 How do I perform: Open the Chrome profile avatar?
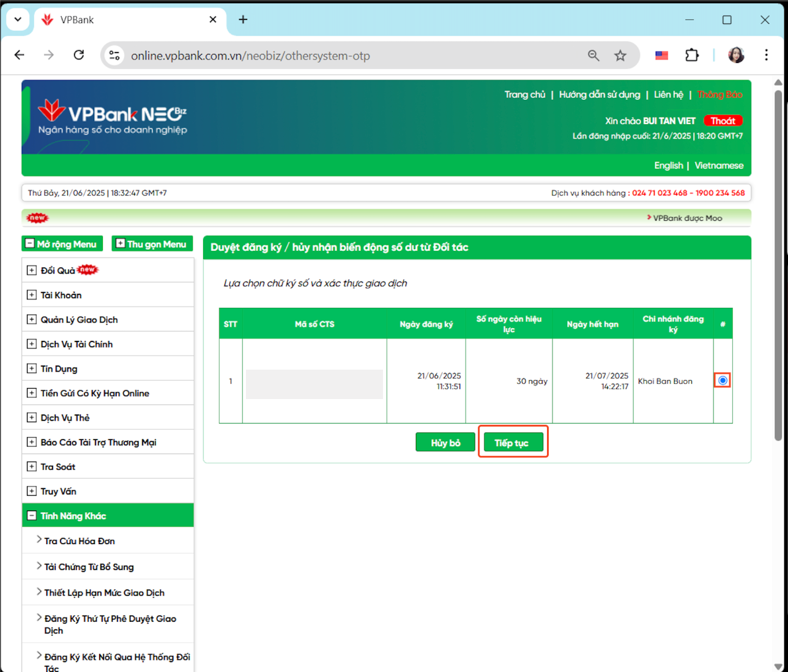(x=736, y=55)
